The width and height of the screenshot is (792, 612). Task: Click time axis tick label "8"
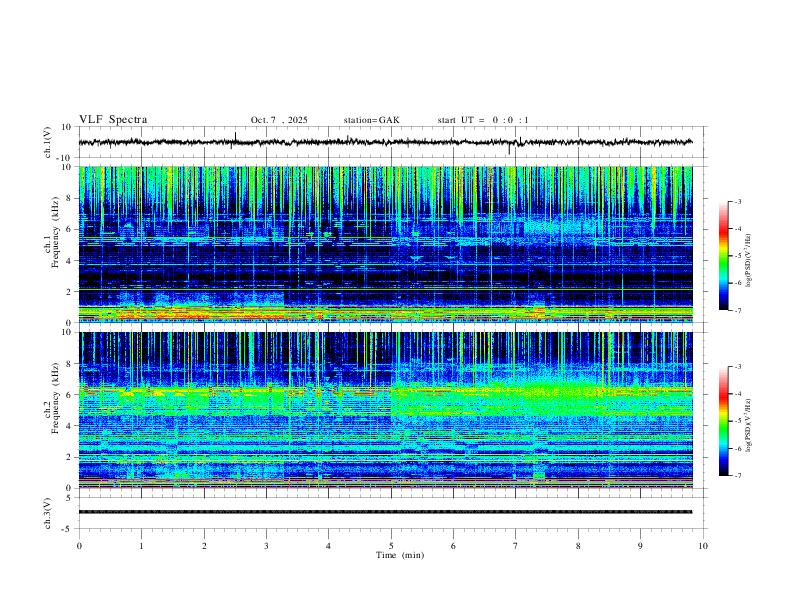(578, 546)
